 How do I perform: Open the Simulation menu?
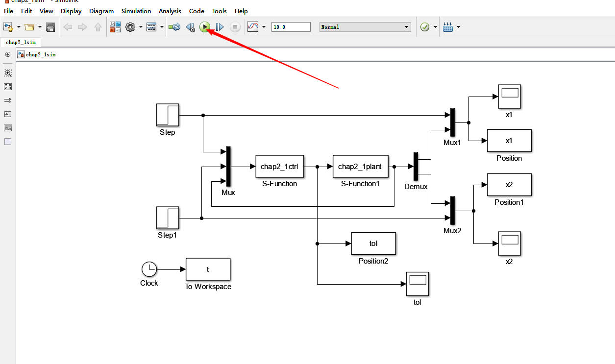[136, 11]
